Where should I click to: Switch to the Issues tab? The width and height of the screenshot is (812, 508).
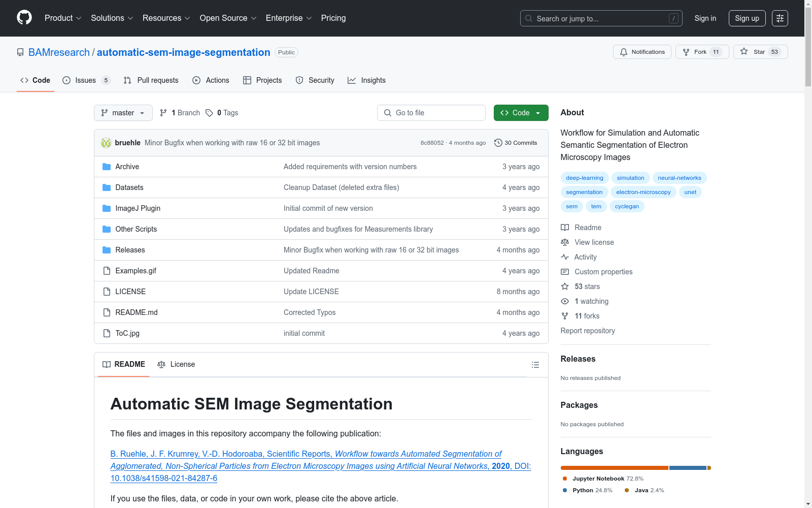coord(86,80)
